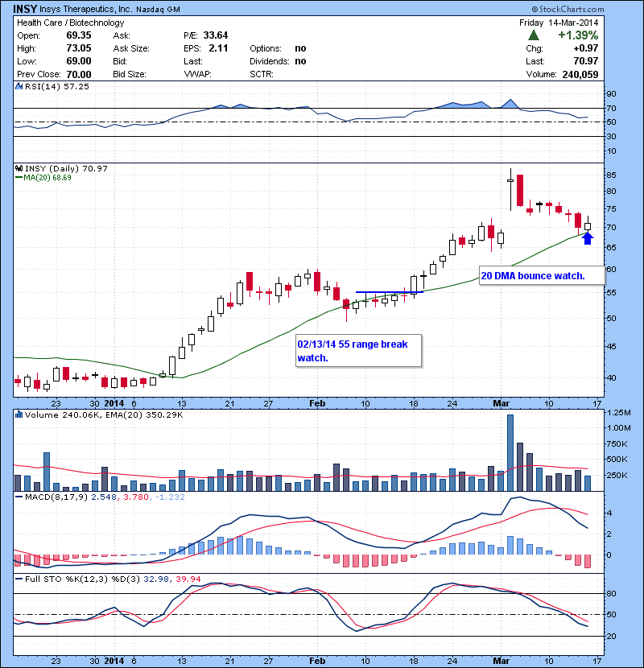Click the Volume bar-chart legend icon
Image resolution: width=644 pixels, height=668 pixels.
[x=19, y=414]
